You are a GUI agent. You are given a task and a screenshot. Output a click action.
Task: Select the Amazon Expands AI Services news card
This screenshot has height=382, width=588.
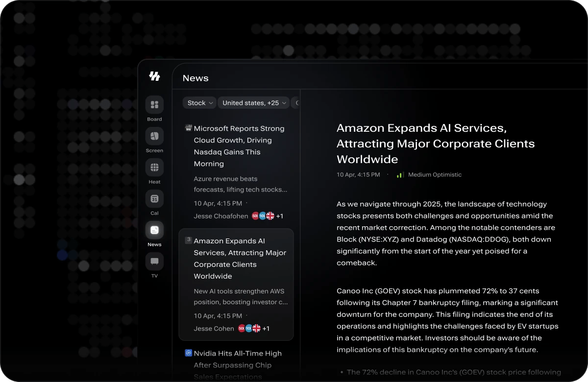click(x=236, y=285)
